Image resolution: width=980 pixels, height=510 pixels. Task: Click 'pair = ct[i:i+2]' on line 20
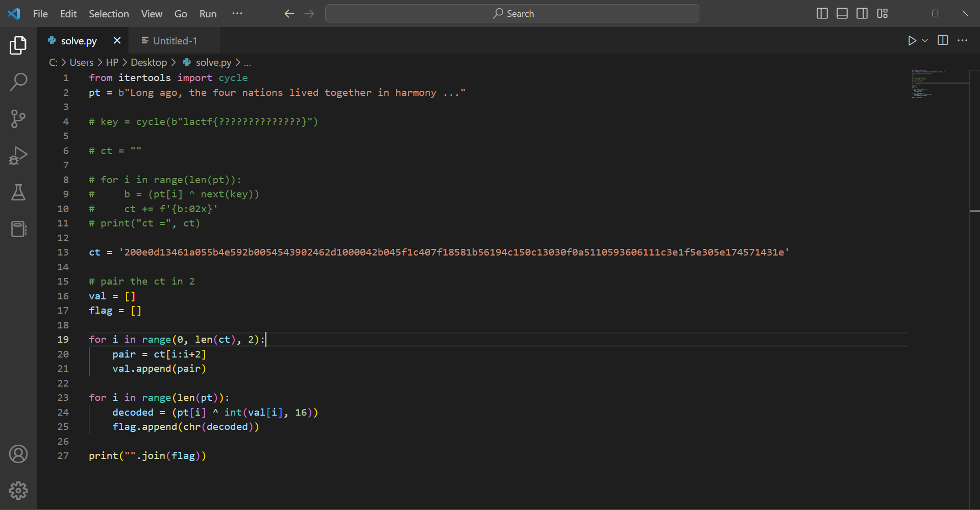(159, 354)
